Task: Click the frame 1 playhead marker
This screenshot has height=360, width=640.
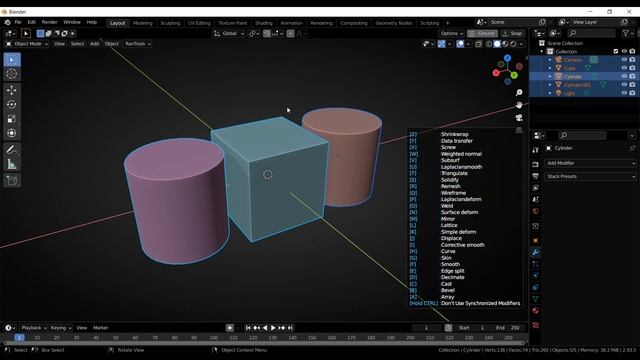Action: coord(19,338)
